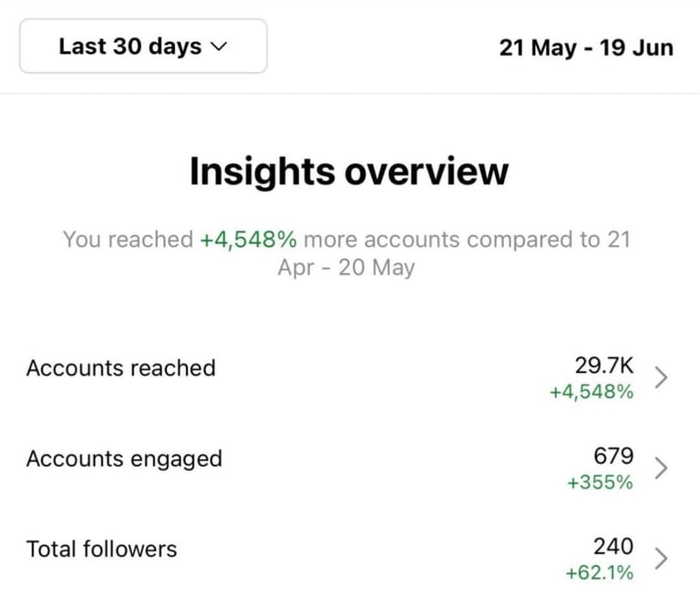The image size is (700, 607).
Task: Open the Last 30 days dropdown
Action: [142, 46]
